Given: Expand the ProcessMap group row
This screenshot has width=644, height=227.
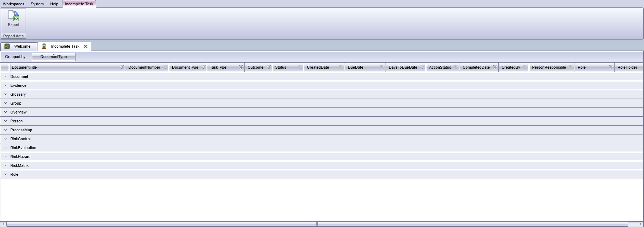Looking at the screenshot, I should [x=5, y=130].
